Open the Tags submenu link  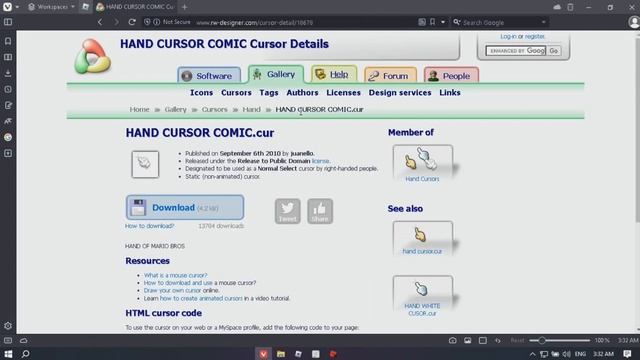269,93
